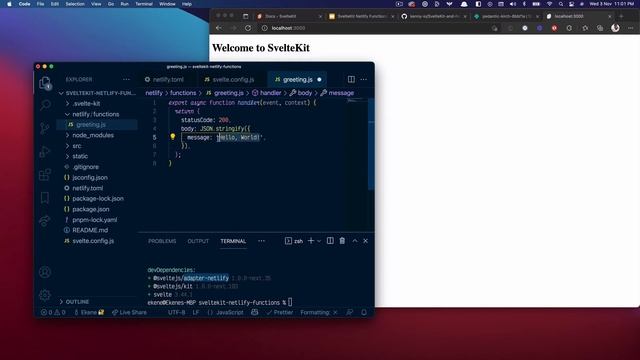Switch to the OUTPUT panel tab

tap(198, 241)
